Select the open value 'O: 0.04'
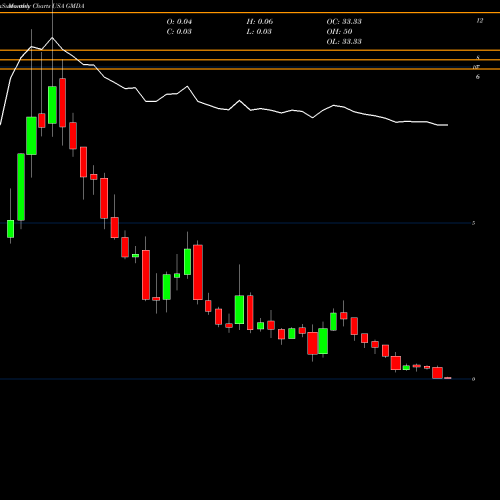 coord(179,22)
